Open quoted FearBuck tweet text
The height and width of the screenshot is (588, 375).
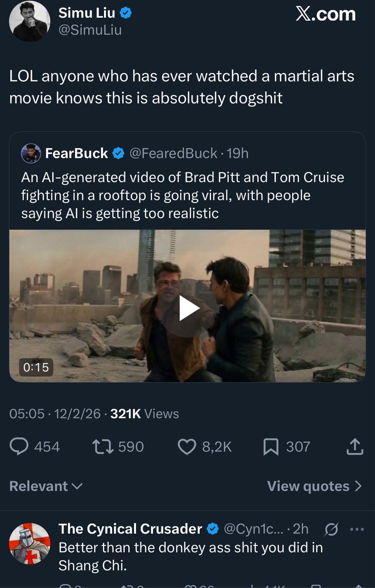[183, 195]
